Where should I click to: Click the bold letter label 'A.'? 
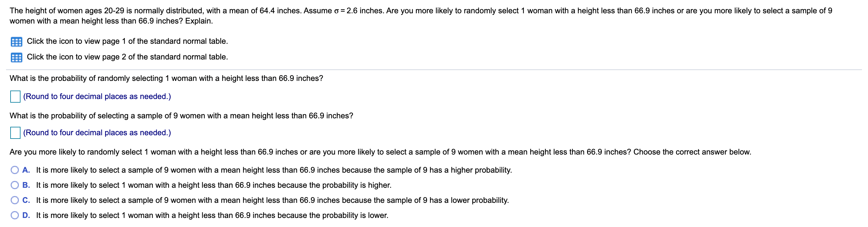point(26,170)
